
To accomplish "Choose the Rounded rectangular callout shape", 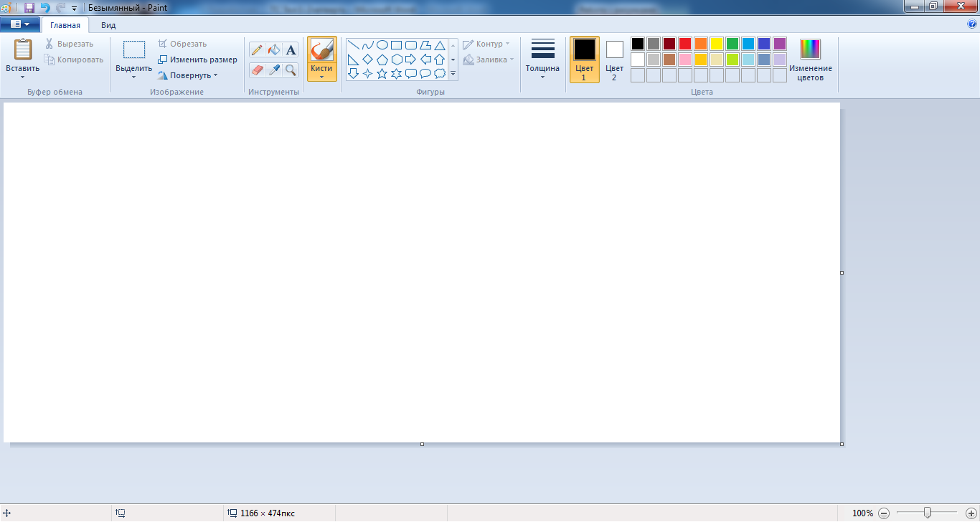I will coord(411,73).
